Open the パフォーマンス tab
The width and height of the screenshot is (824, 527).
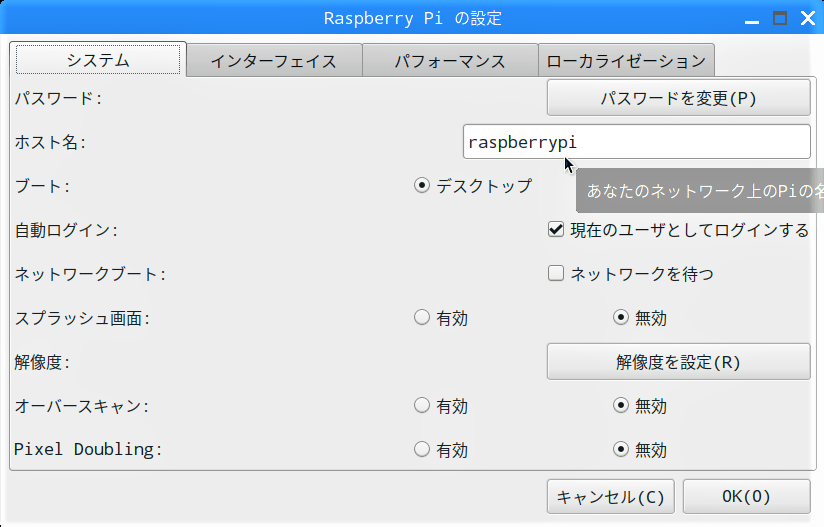(450, 61)
